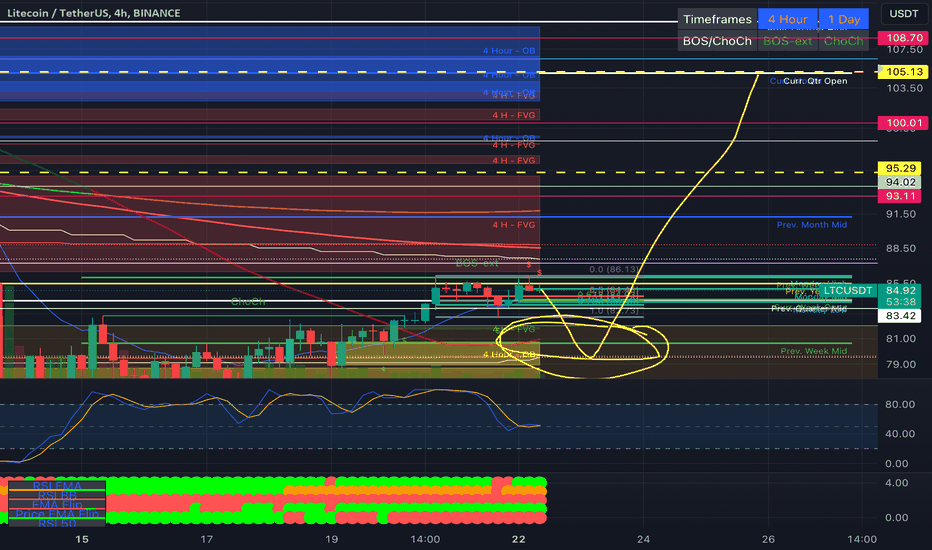Select the 1 Day timeframe cell
This screenshot has height=550, width=932.
[x=843, y=19]
